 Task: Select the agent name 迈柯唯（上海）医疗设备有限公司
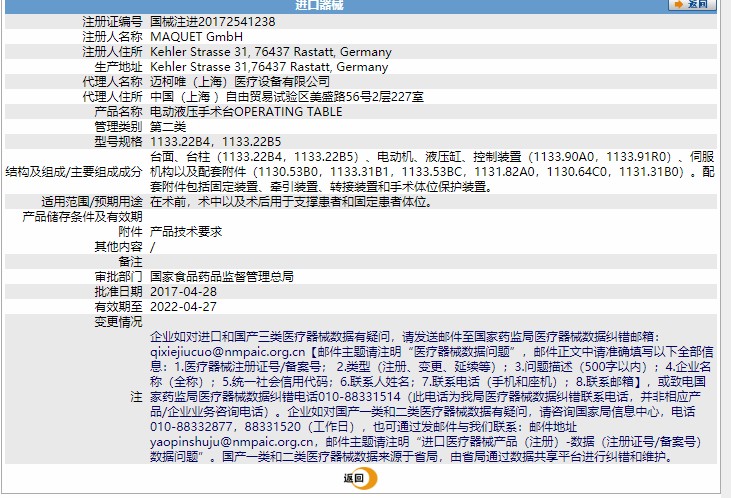tap(240, 82)
